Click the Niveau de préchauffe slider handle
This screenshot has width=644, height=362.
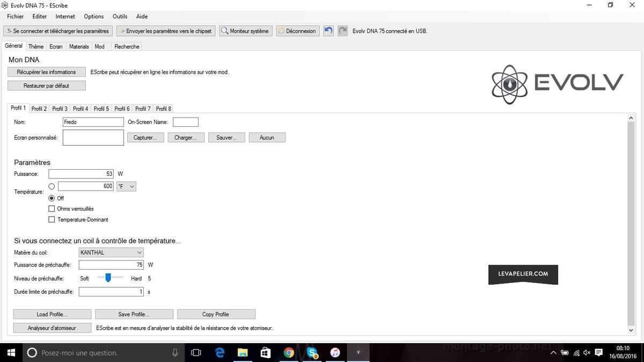pyautogui.click(x=108, y=278)
